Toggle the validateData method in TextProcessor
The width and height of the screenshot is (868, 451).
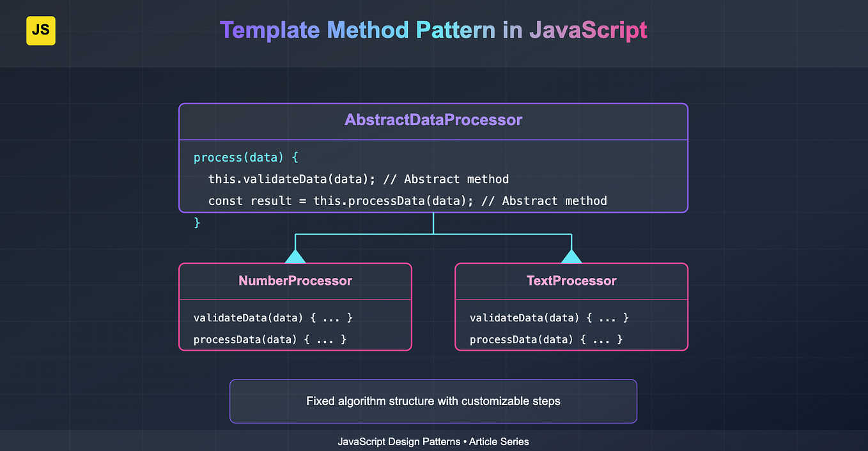(548, 317)
